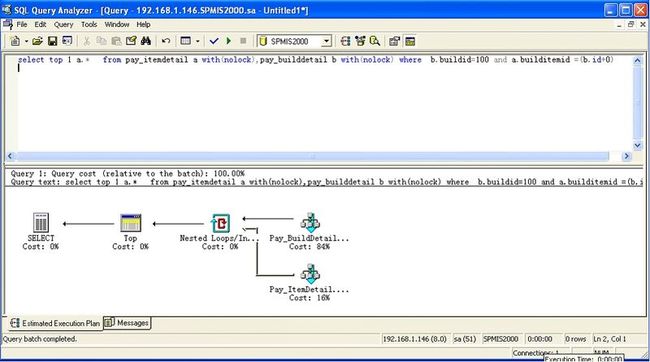Open the Edit menu
Image resolution: width=650 pixels, height=362 pixels.
pos(40,24)
